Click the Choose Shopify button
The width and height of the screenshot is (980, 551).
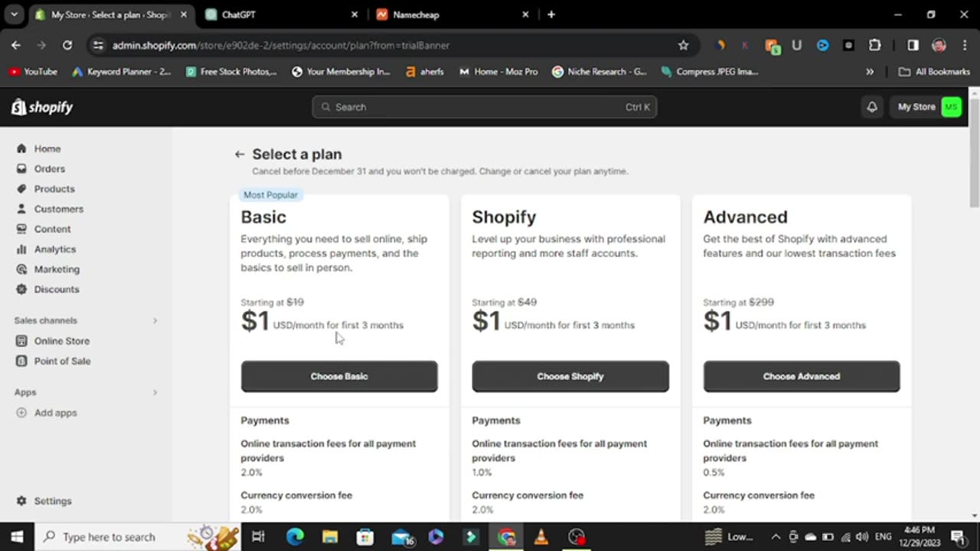pyautogui.click(x=570, y=377)
